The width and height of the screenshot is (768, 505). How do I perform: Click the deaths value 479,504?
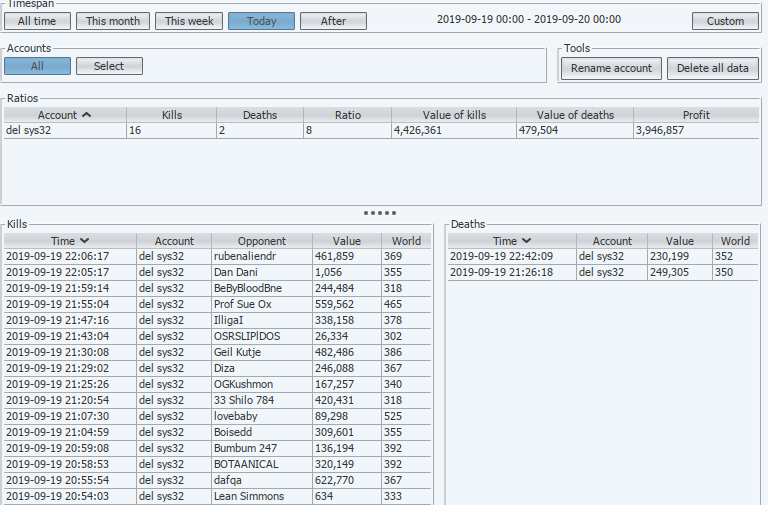click(x=538, y=130)
